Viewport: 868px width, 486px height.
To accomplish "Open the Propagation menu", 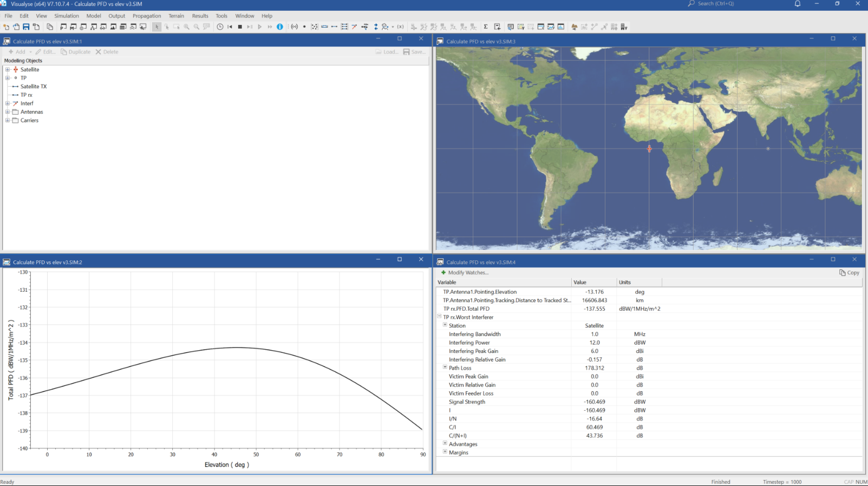I will [147, 16].
